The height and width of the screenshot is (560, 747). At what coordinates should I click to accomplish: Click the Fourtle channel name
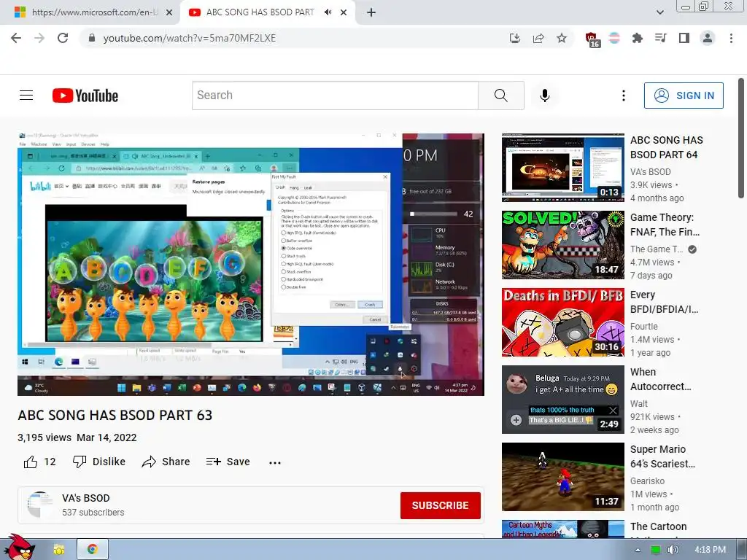tap(643, 326)
